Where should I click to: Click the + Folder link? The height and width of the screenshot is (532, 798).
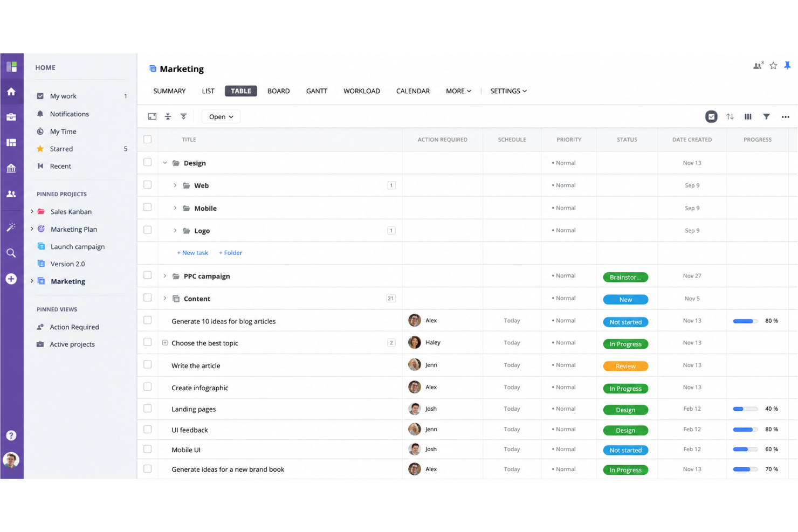pos(230,253)
